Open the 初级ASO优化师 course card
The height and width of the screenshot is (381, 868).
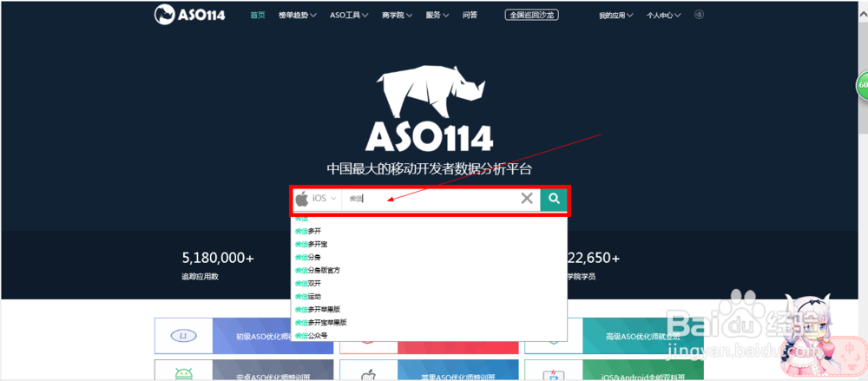click(244, 336)
